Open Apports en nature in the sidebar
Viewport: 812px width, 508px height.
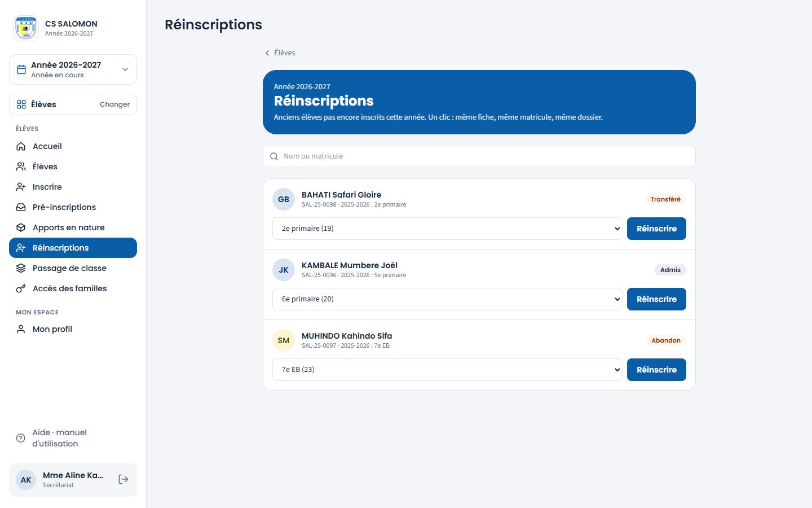pos(73,227)
